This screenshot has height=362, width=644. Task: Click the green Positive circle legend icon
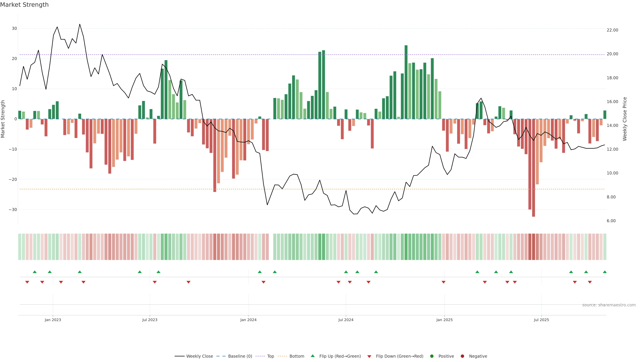432,356
